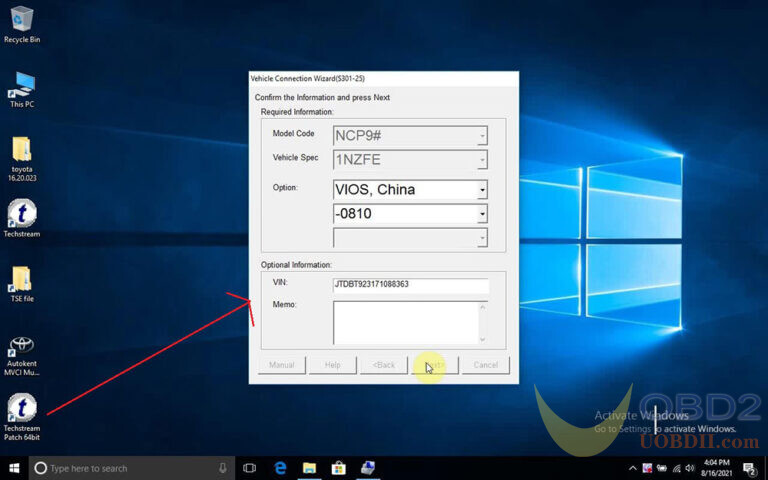Click the Vehicle Connection Wizard title bar
Screen dimensions: 768x480
(x=384, y=78)
